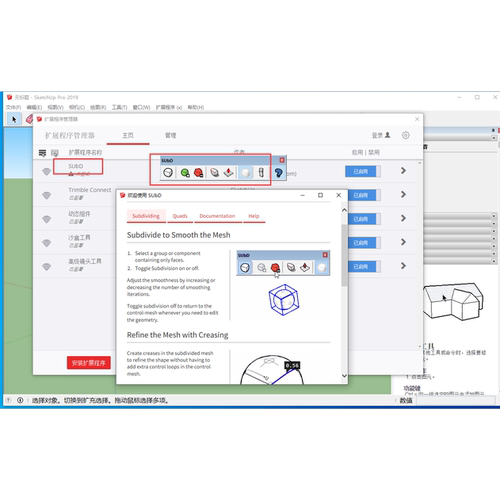Click the gem icon beside Trimble Connect
This screenshot has height=500, width=500.
[x=46, y=195]
